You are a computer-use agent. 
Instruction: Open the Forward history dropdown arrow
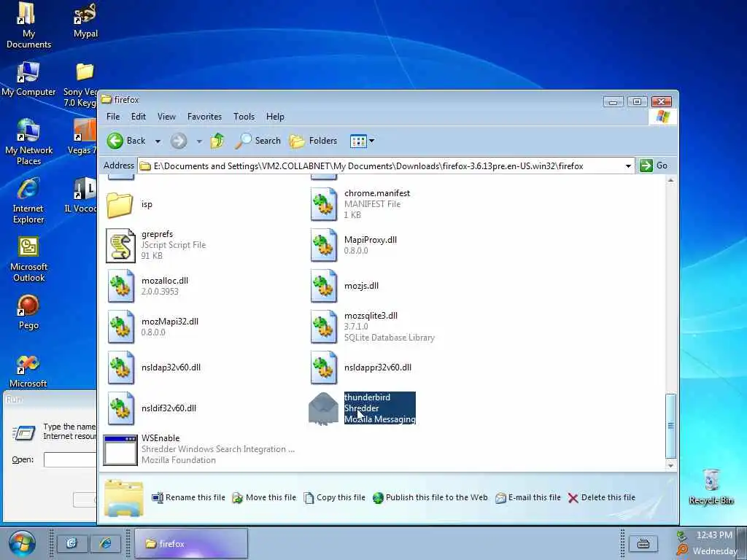[x=199, y=141]
